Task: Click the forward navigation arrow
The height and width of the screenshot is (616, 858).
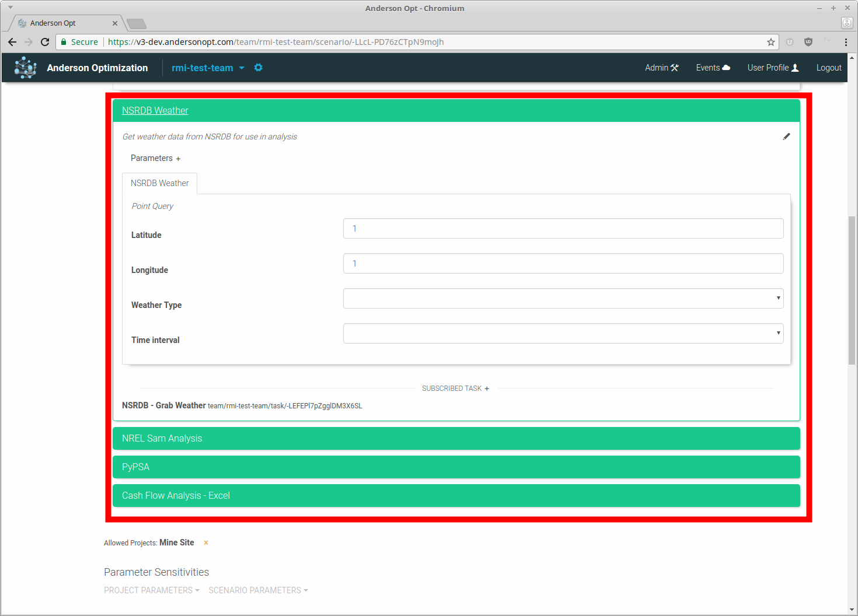Action: pyautogui.click(x=29, y=42)
